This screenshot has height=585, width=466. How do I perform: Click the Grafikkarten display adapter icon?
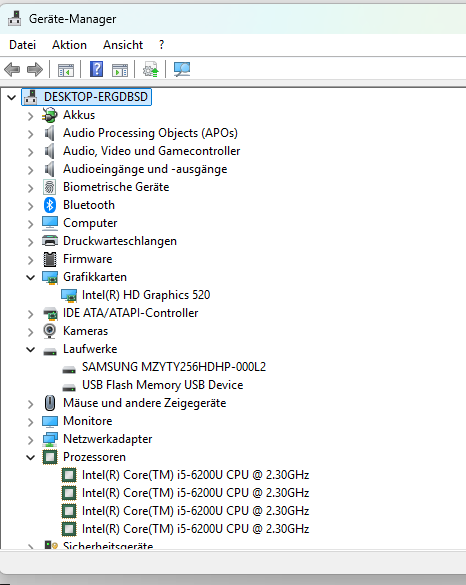click(50, 277)
